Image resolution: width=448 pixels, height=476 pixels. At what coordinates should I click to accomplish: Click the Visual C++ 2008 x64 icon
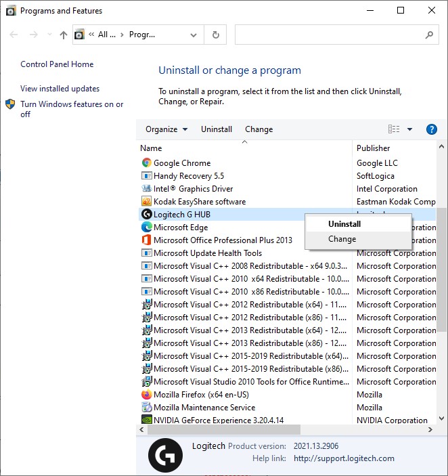click(146, 265)
